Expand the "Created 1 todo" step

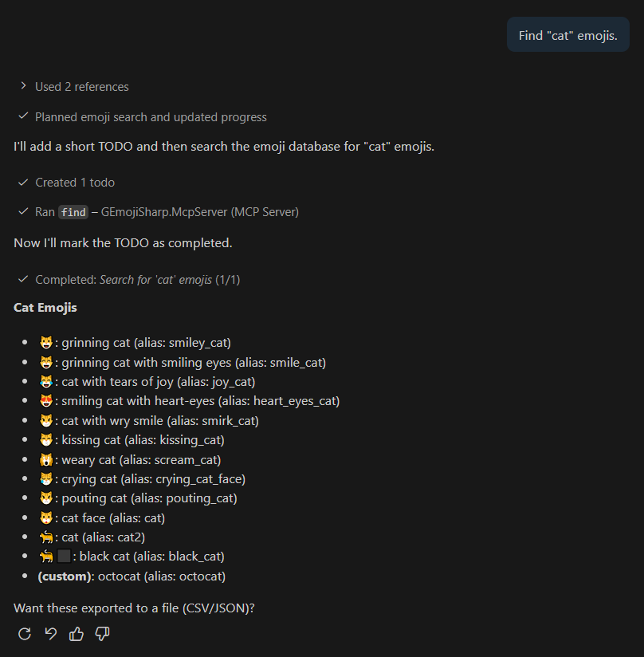coord(74,182)
